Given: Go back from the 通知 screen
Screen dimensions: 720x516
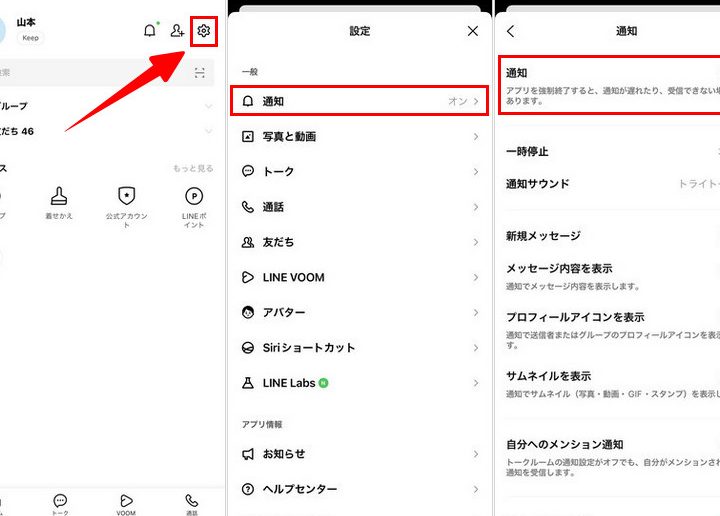Looking at the screenshot, I should pos(511,31).
